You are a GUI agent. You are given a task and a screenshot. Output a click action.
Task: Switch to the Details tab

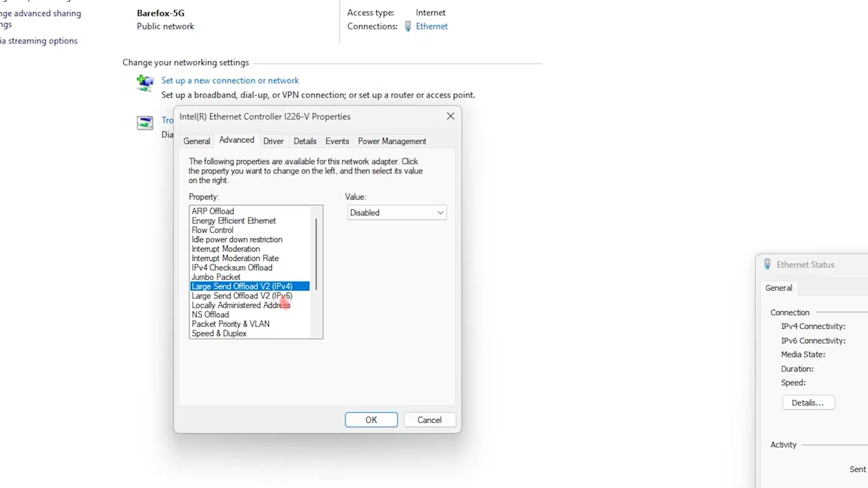coord(305,141)
